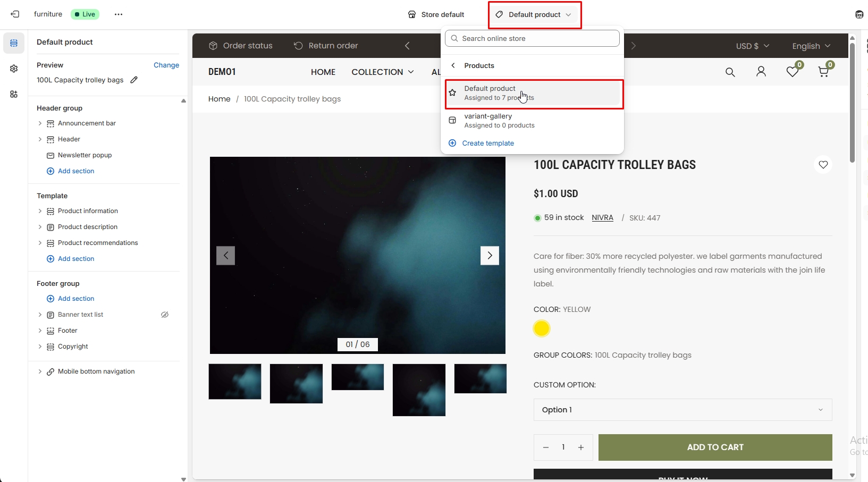Viewport: 868px width, 482px height.
Task: Open the app embeds sidebar icon
Action: [14, 94]
